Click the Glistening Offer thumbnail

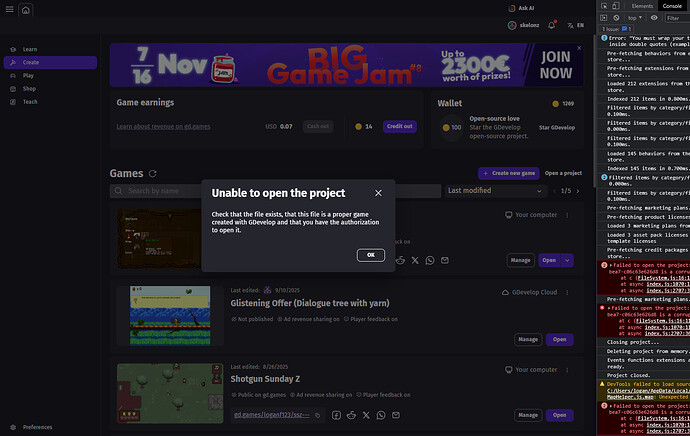[x=170, y=315]
